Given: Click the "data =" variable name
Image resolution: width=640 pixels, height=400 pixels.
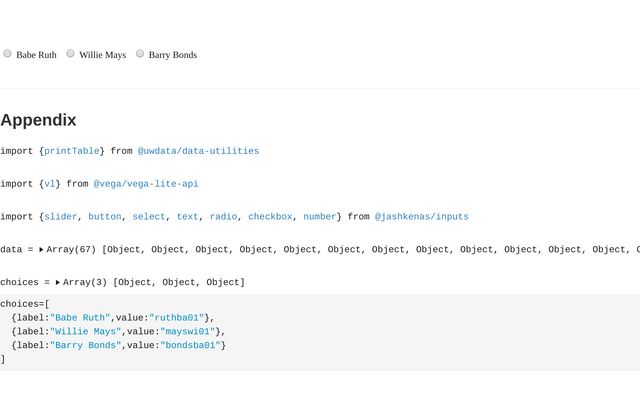Looking at the screenshot, I should pos(16,249).
